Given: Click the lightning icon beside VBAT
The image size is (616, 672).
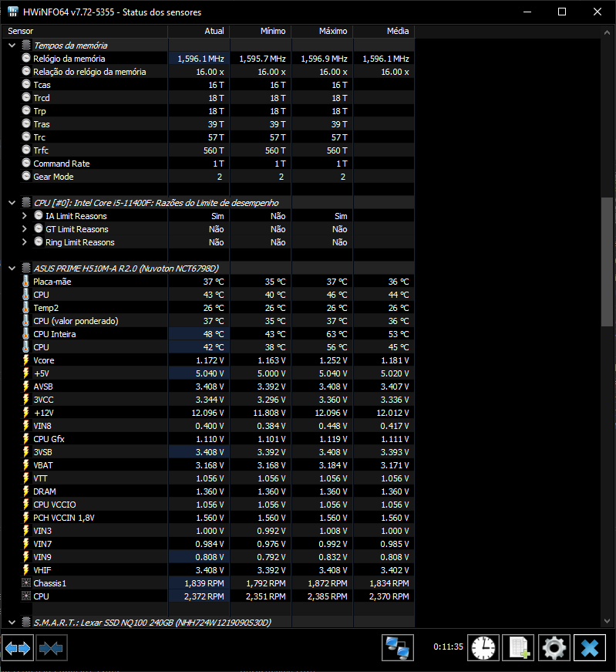Looking at the screenshot, I should [x=25, y=465].
